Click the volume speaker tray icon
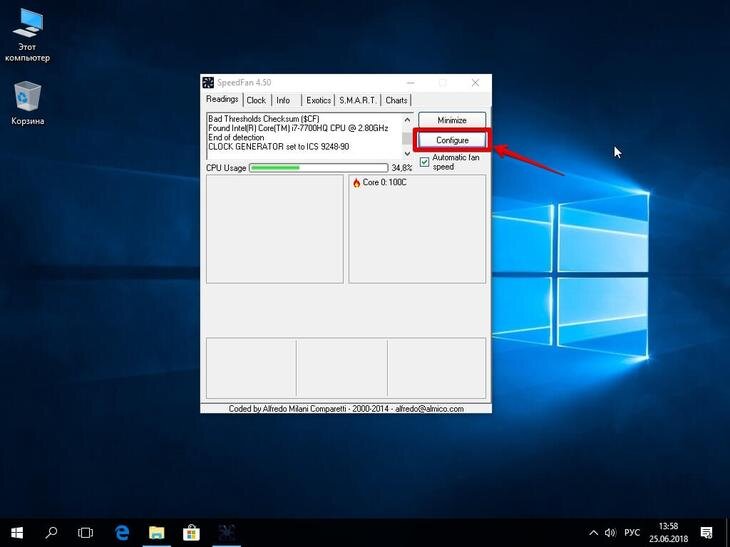 point(610,533)
